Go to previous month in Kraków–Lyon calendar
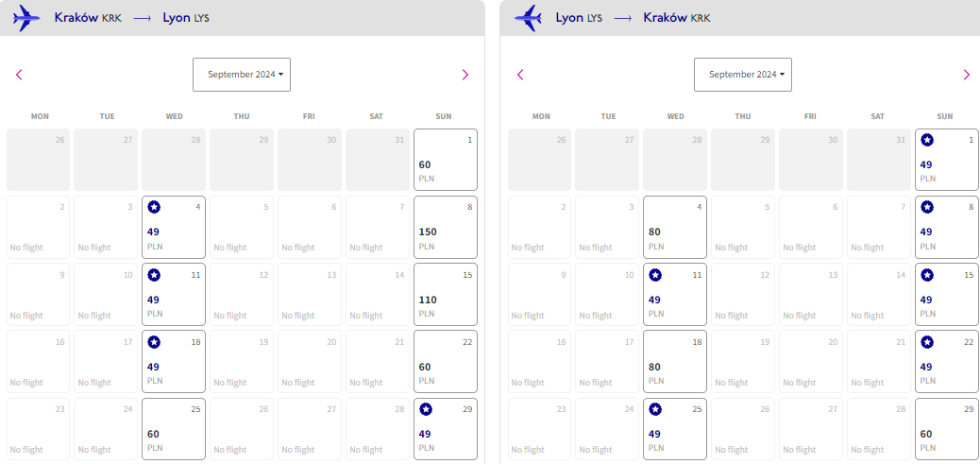980x464 pixels. click(x=19, y=75)
